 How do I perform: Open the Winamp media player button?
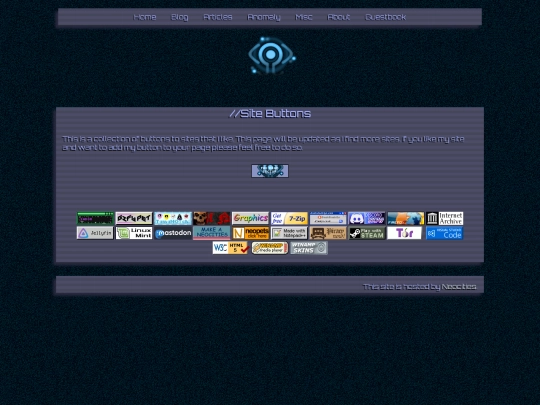point(270,248)
